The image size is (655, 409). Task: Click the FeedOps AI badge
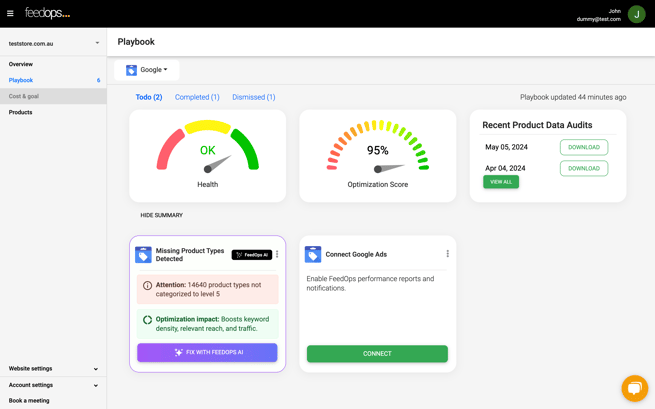[252, 255]
